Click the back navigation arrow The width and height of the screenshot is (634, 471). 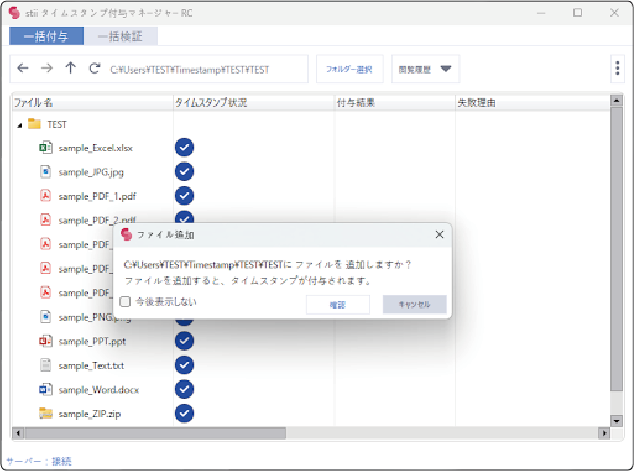pyautogui.click(x=23, y=69)
